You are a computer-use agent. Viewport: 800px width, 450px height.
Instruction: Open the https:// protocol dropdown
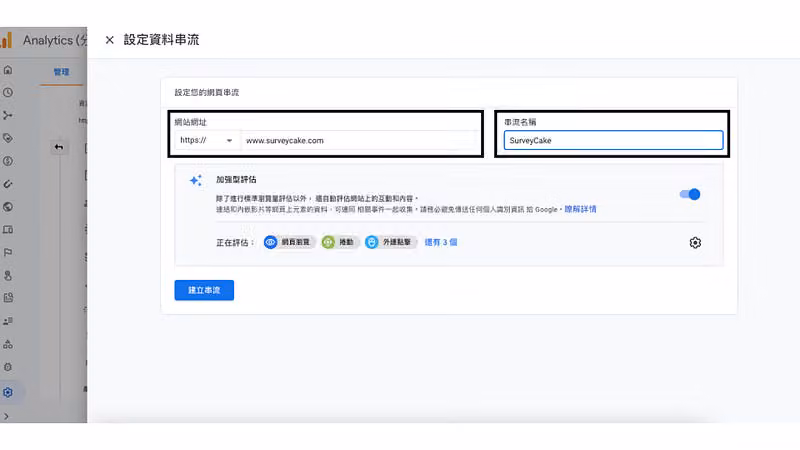[207, 140]
